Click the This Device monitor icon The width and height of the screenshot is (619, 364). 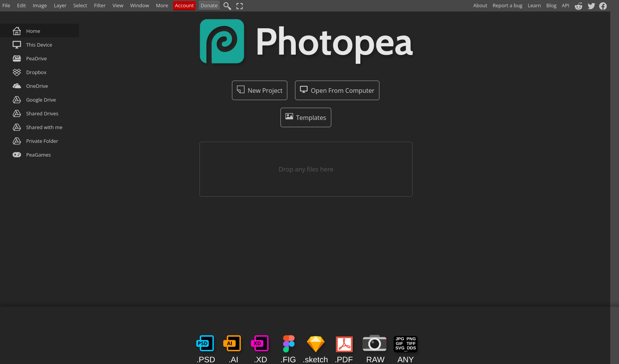(17, 45)
